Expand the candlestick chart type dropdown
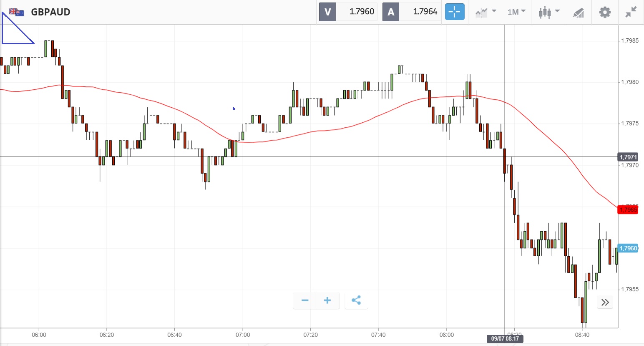The width and height of the screenshot is (644, 346). tap(548, 12)
